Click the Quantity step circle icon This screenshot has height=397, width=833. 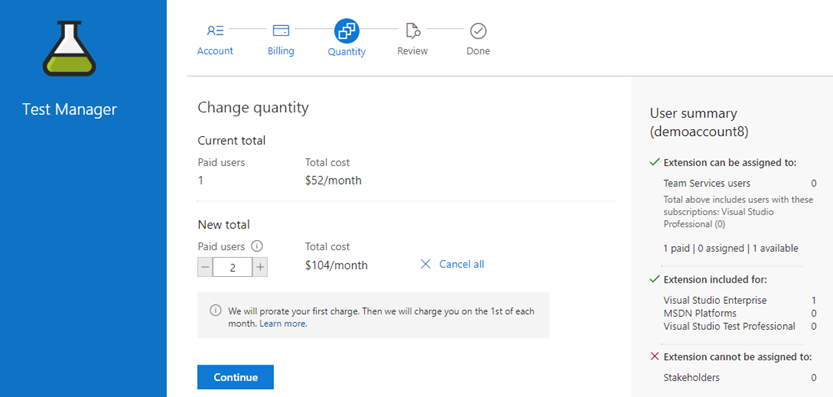point(347,31)
